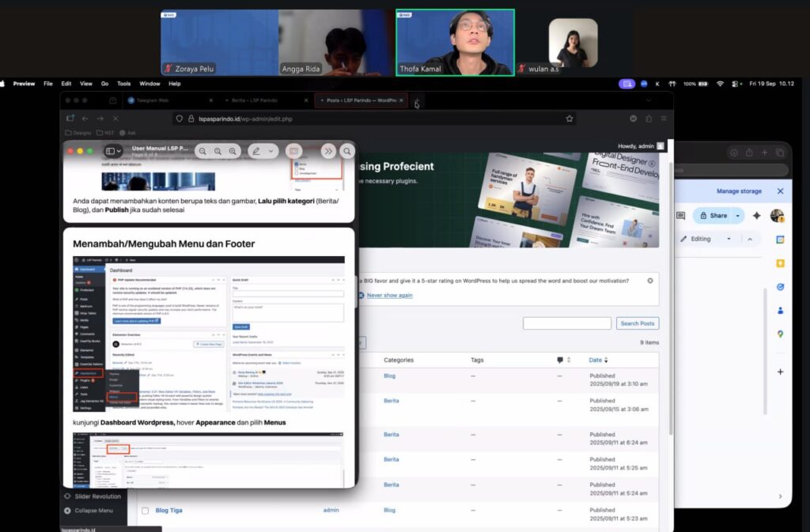
Task: Open the Preview markup pen tool
Action: coord(256,151)
